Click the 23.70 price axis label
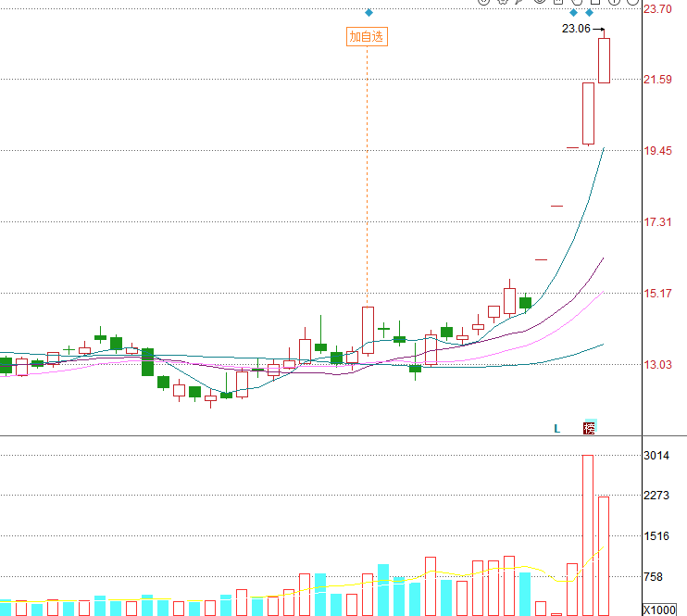The height and width of the screenshot is (616, 687). 657,8
